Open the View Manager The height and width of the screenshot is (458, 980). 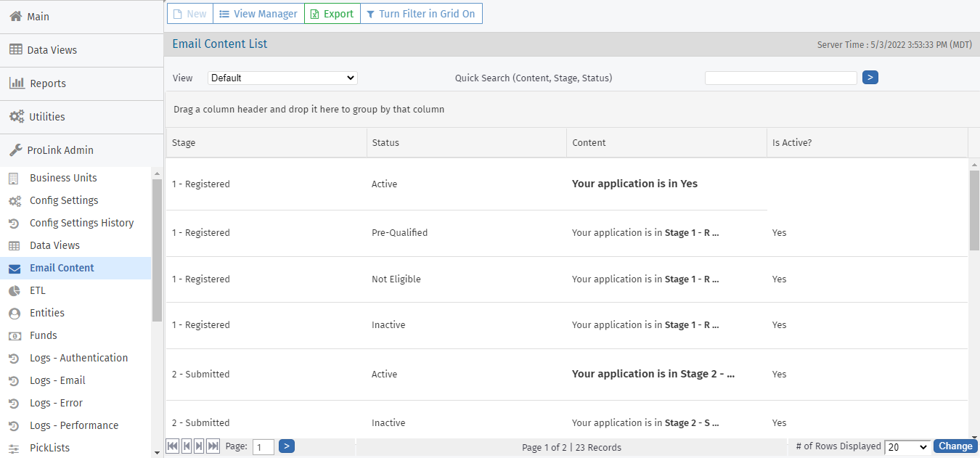(x=258, y=14)
